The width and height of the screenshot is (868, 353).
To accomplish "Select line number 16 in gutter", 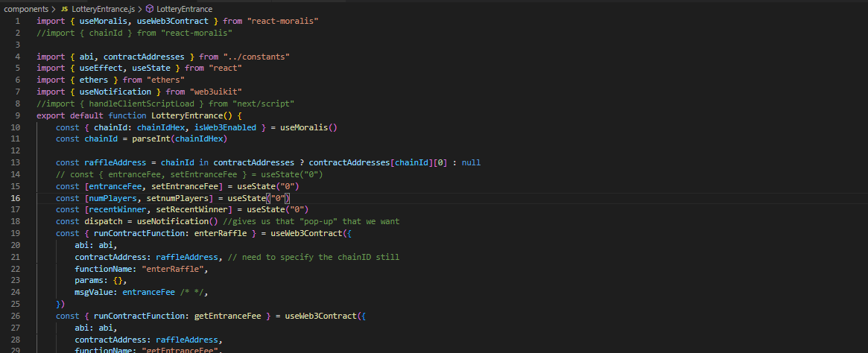I will tap(16, 198).
